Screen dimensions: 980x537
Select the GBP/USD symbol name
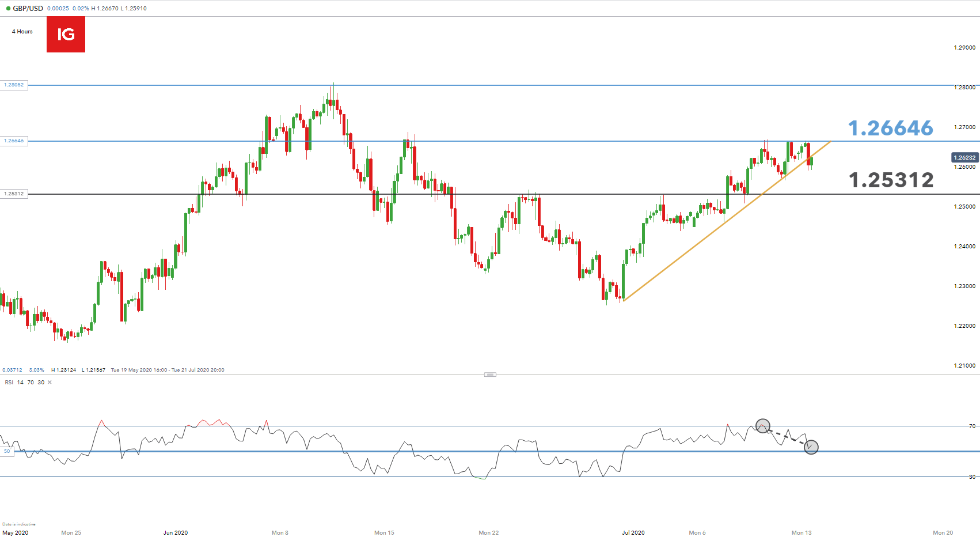28,9
